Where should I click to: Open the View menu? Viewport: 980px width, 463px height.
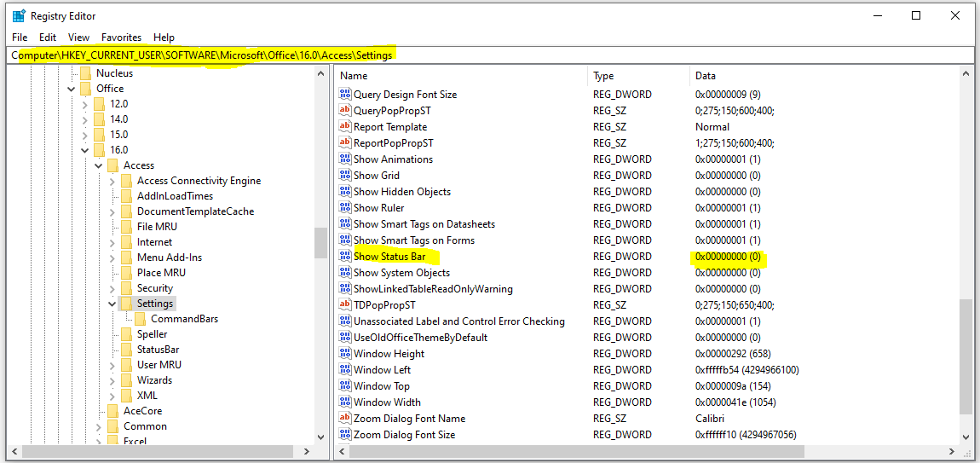(78, 38)
